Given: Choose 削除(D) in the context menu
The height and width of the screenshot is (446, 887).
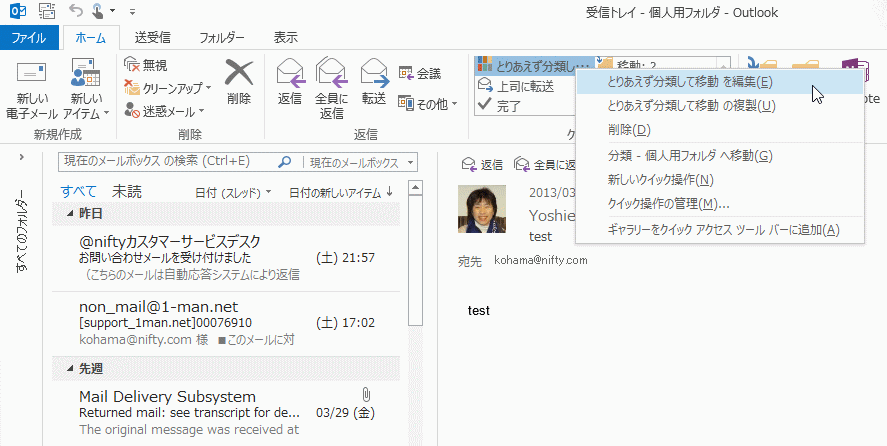Looking at the screenshot, I should pos(720,130).
